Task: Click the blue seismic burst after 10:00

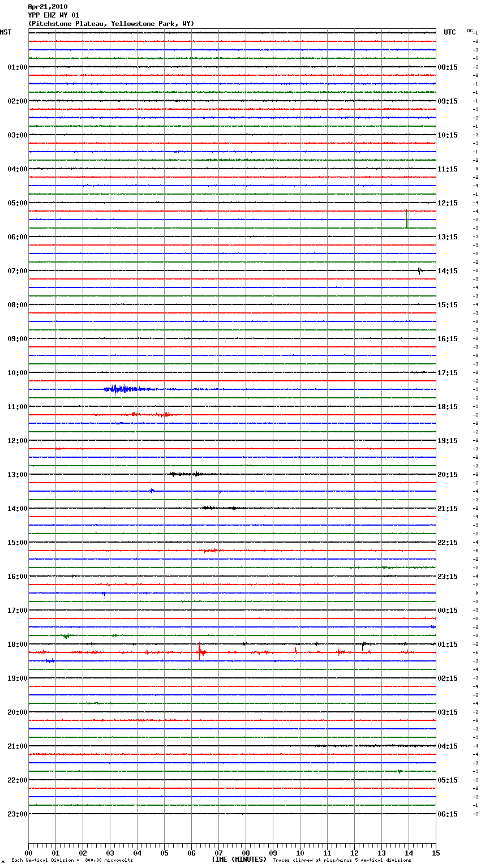Action: click(122, 389)
